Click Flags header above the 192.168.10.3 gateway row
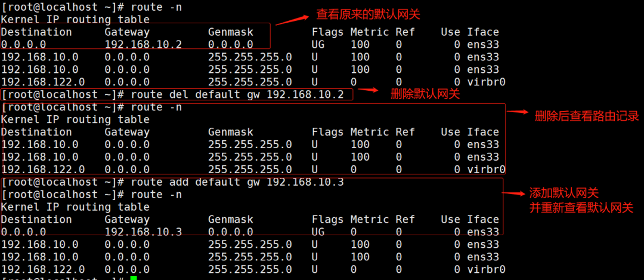 pyautogui.click(x=327, y=220)
